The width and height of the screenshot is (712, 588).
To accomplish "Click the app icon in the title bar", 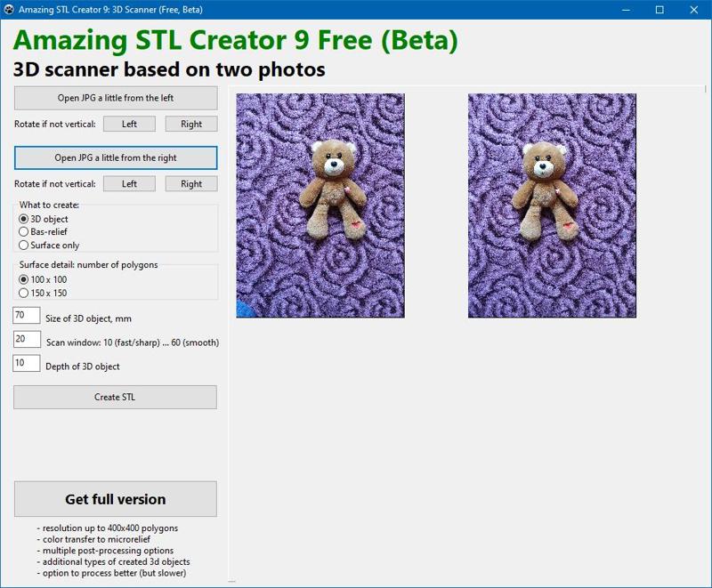I will pyautogui.click(x=9, y=8).
